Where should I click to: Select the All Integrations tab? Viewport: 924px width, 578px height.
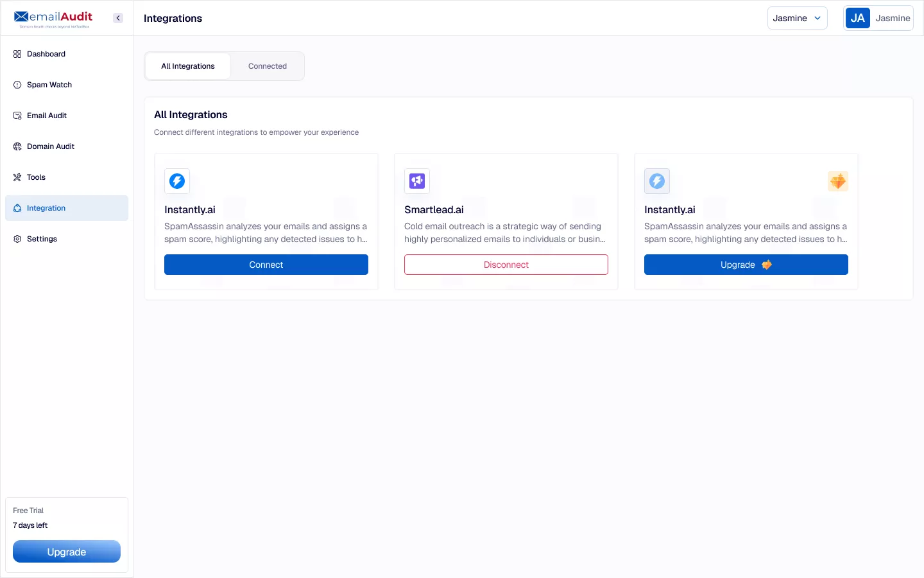[x=188, y=66]
